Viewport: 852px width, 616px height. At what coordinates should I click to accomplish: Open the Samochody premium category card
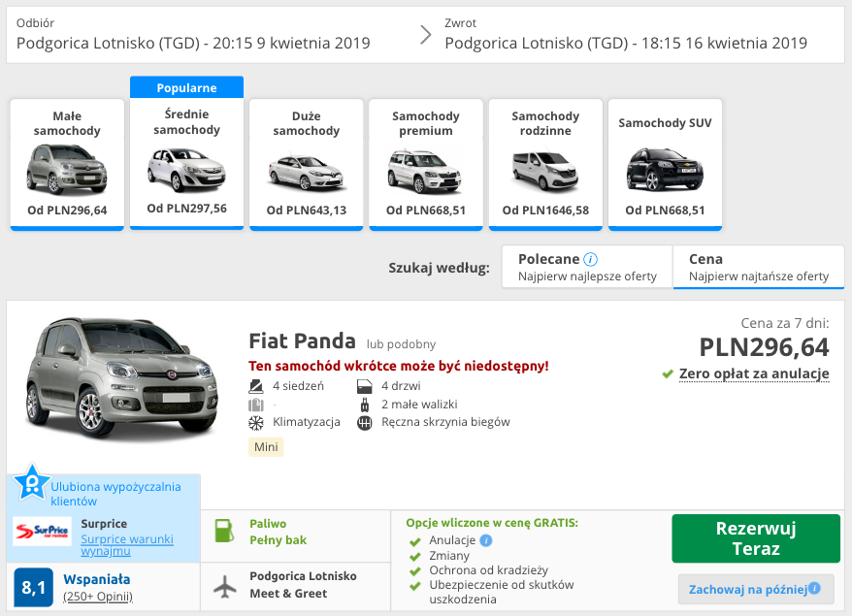(x=425, y=164)
